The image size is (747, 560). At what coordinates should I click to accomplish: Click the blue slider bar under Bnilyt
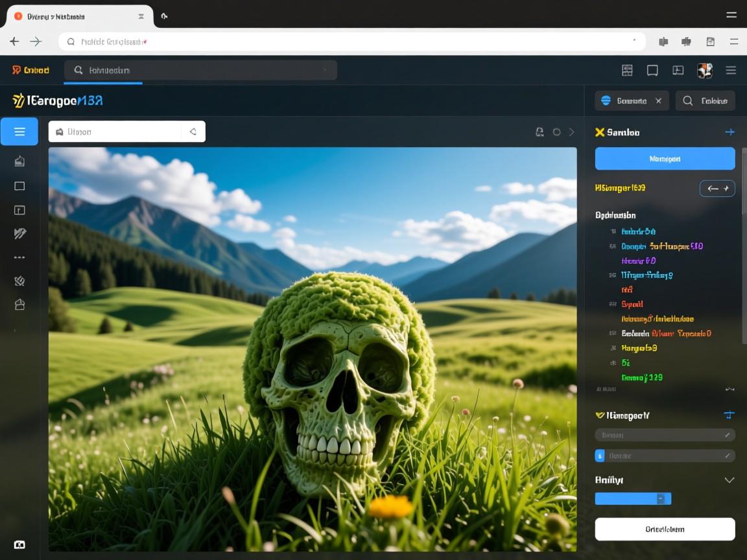click(x=632, y=498)
